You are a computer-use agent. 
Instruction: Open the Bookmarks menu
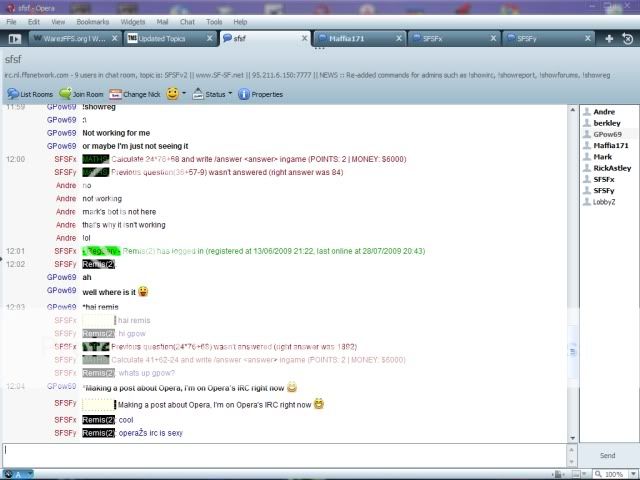93,22
